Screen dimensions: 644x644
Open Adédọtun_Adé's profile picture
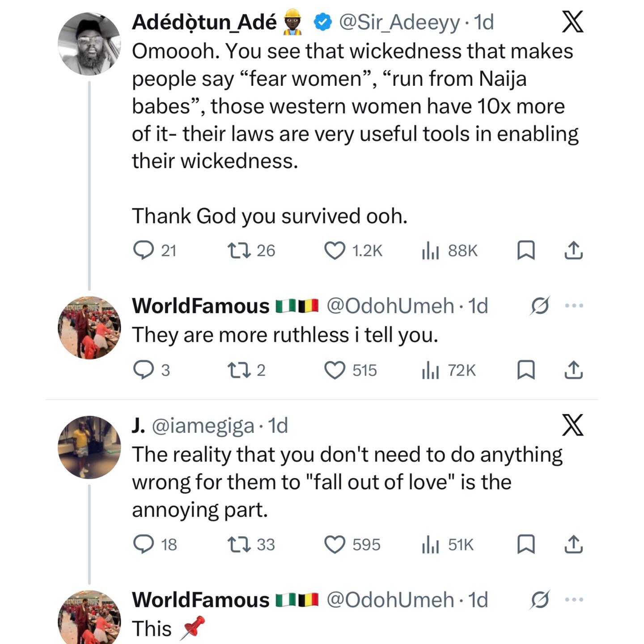coord(89,44)
